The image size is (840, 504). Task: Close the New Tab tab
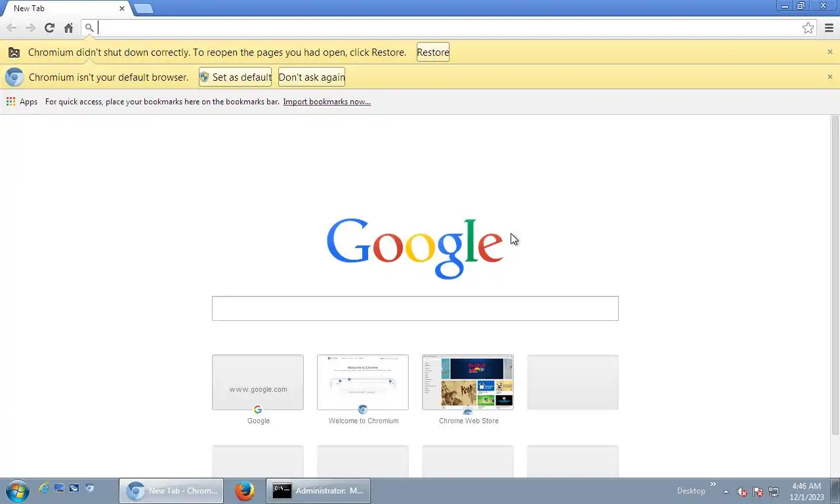(121, 9)
